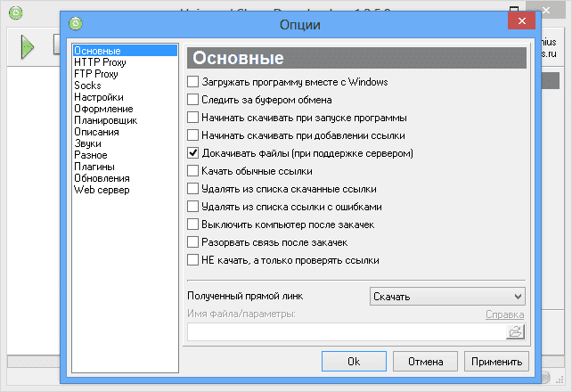Viewport: 572px width, 392px height.
Task: Go to Web сервер section
Action: pos(102,190)
